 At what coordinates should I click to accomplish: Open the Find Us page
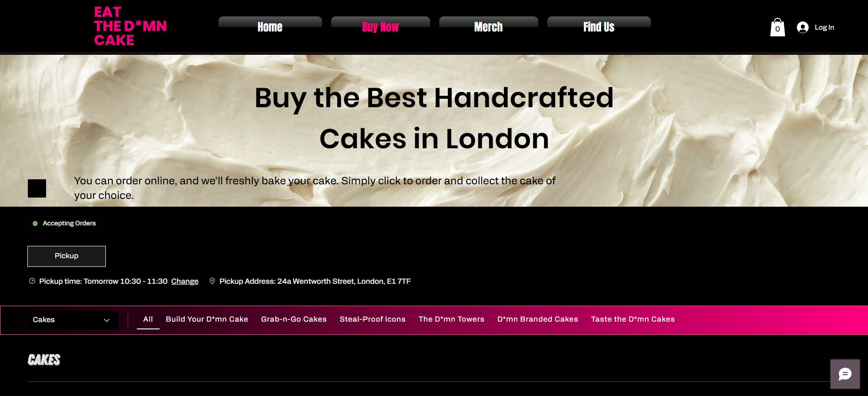coord(599,27)
